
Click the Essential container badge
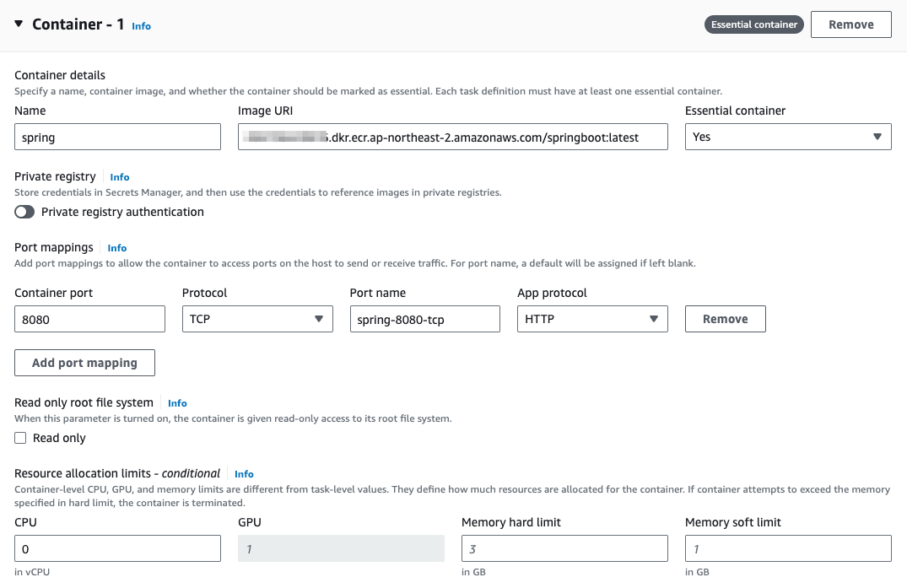(x=753, y=24)
